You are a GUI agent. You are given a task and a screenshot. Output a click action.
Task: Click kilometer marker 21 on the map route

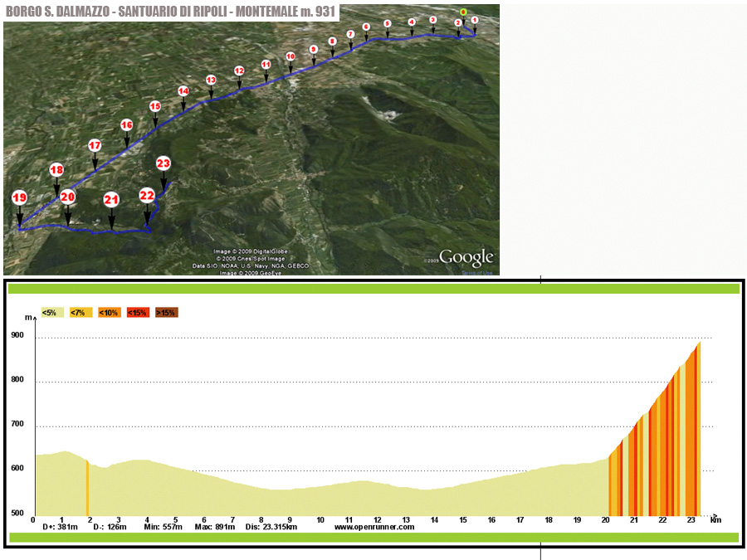coord(111,199)
